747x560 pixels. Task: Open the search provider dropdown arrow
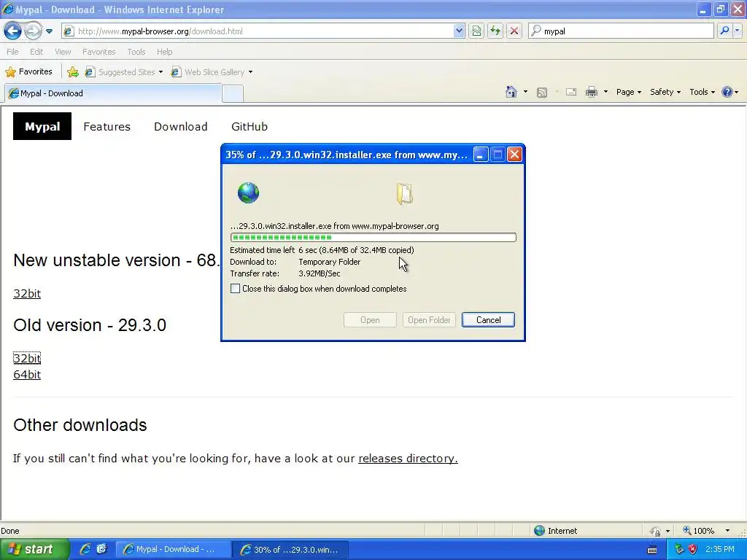click(x=737, y=31)
